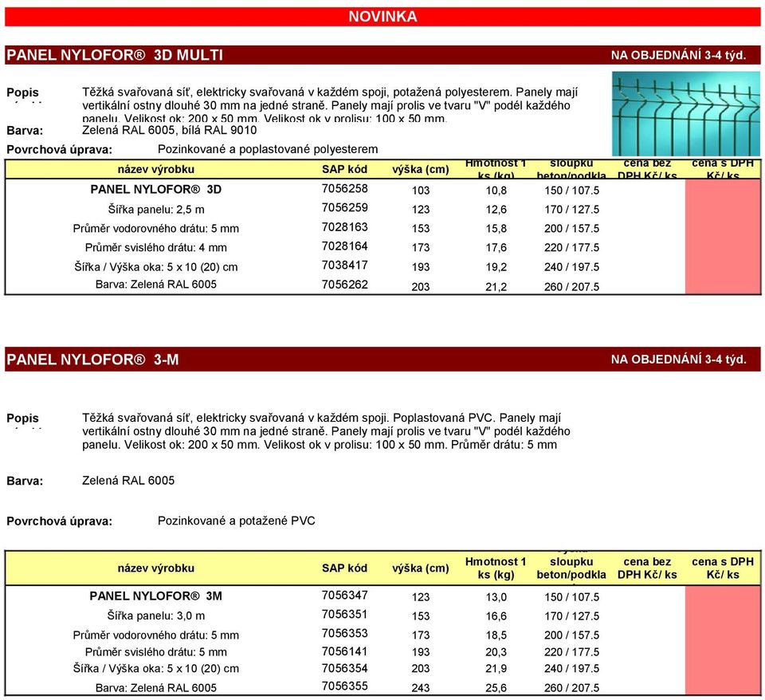765x700 pixels.
Task: Click SAP code 7038417
Action: click(344, 265)
